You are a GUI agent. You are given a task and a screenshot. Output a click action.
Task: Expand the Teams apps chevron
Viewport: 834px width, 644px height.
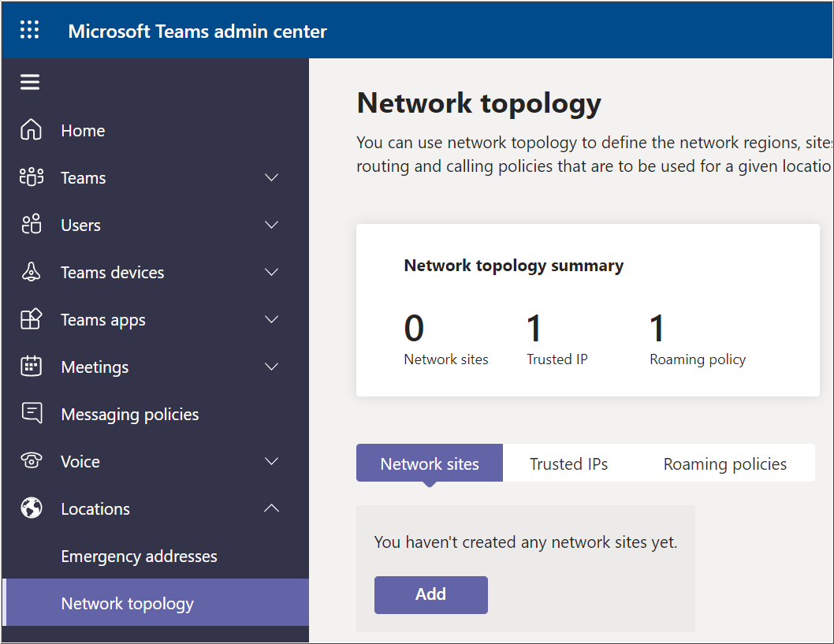pos(271,319)
